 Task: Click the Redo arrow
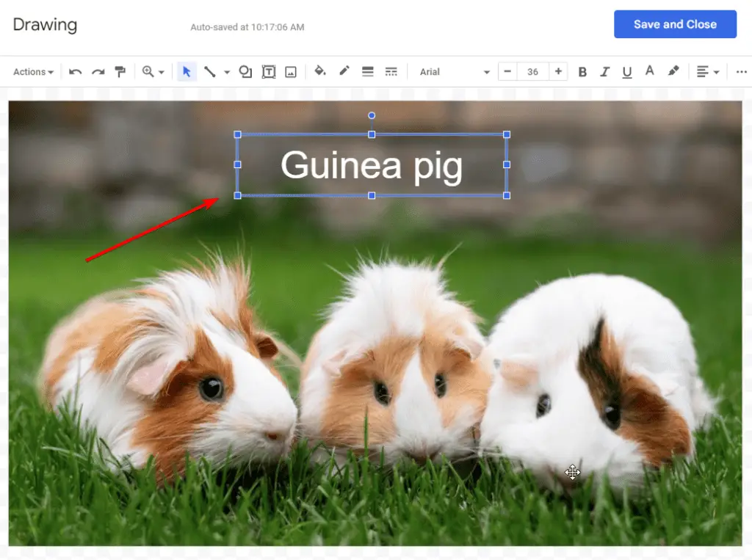tap(97, 71)
